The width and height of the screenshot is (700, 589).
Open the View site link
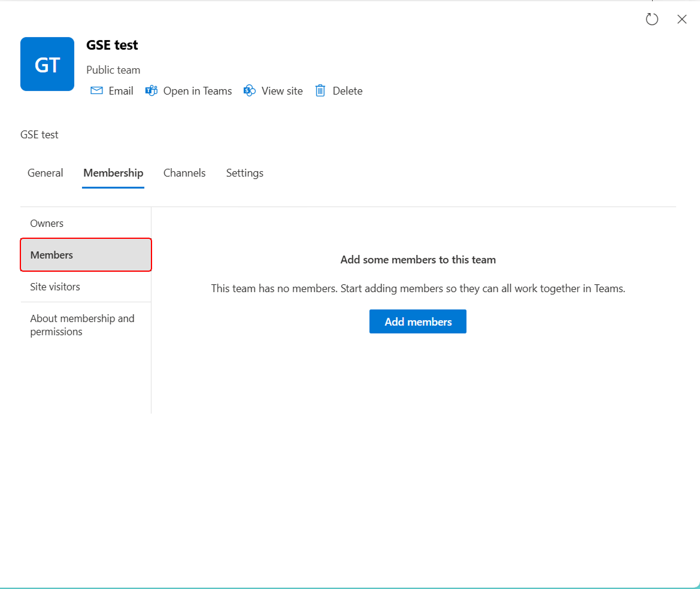click(x=281, y=90)
